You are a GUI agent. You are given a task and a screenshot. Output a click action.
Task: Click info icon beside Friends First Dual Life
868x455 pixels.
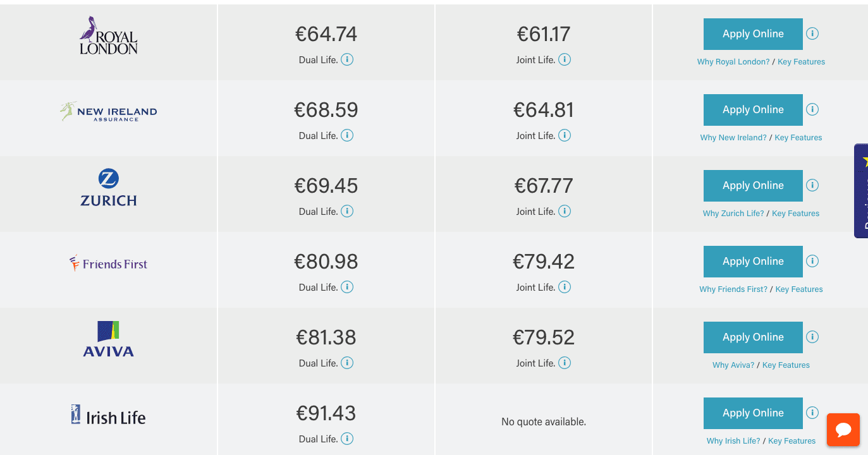347,287
